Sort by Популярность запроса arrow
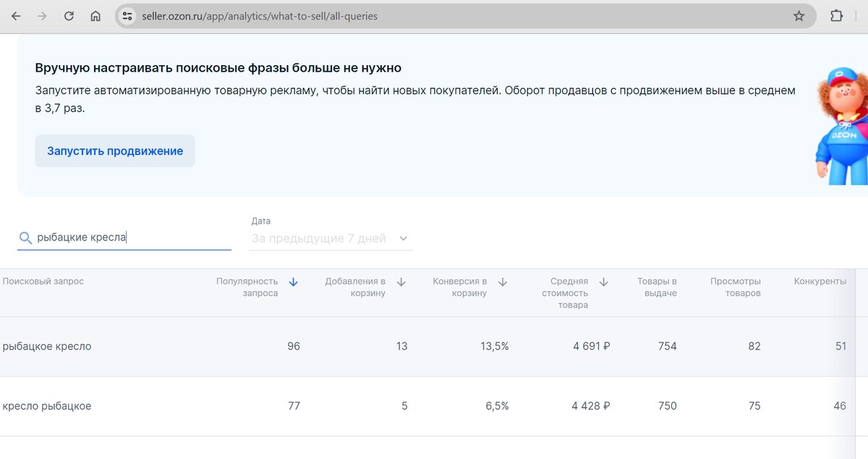The width and height of the screenshot is (868, 459). pos(293,282)
